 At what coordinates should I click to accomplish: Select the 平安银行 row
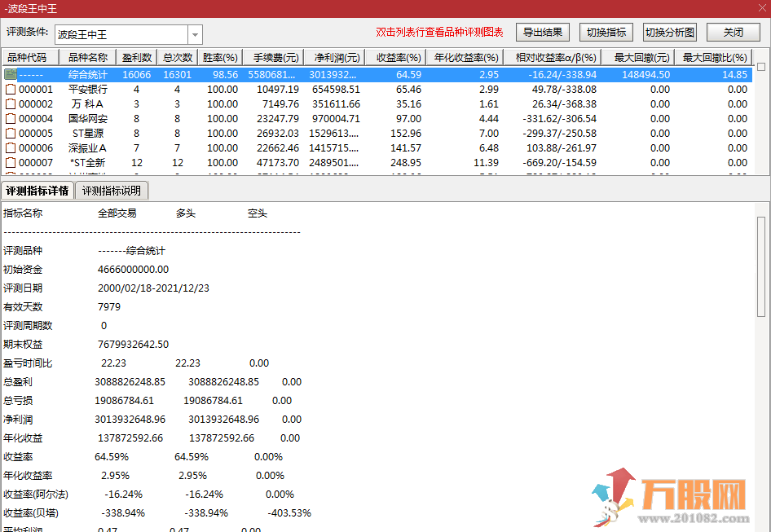[377, 90]
